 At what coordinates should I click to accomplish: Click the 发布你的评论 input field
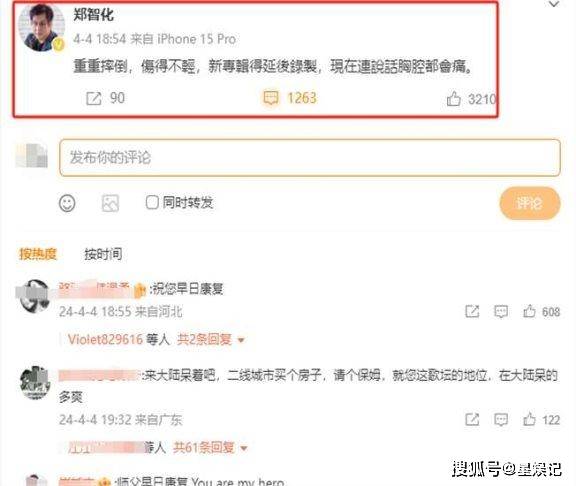tap(310, 158)
